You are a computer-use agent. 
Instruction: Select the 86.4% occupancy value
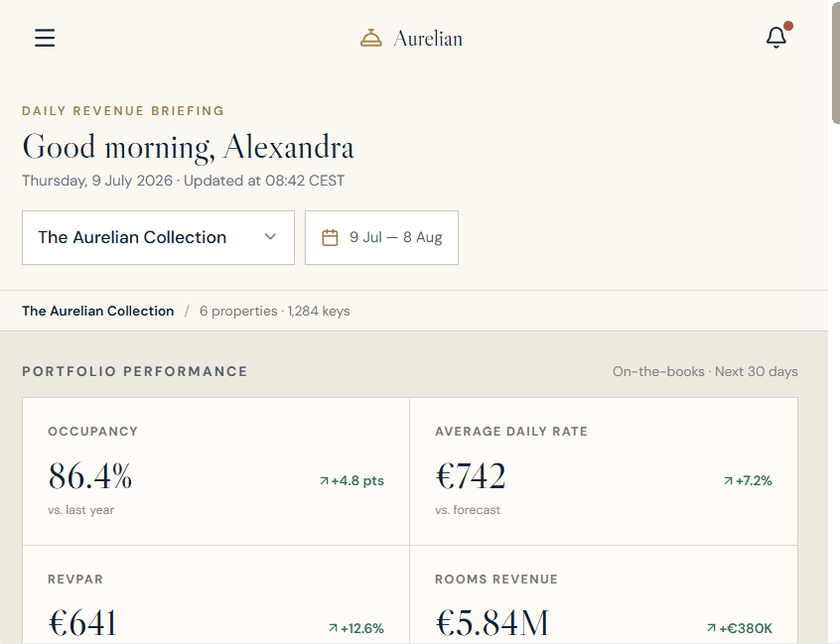click(x=90, y=475)
